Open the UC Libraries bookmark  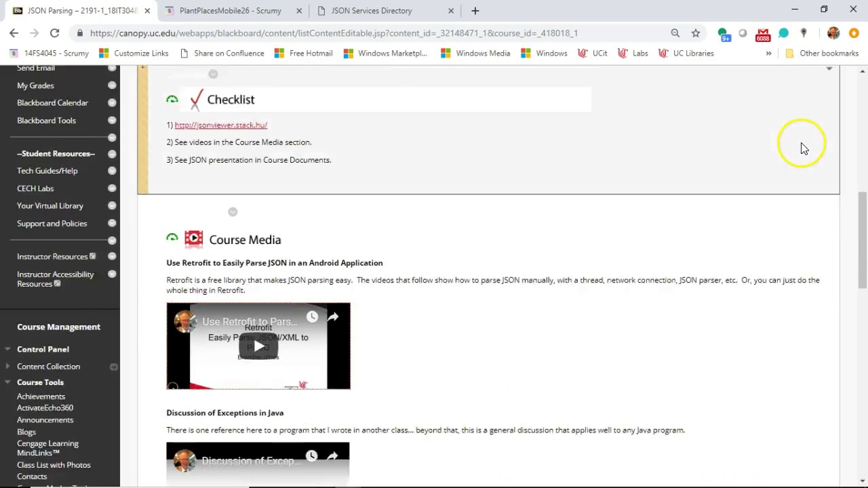coord(686,53)
